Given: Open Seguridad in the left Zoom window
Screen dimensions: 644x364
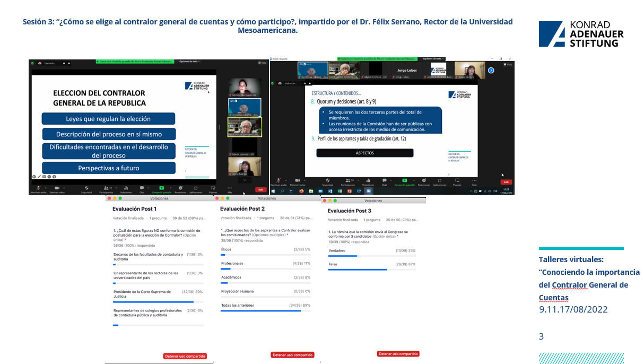Looking at the screenshot, I should (x=86, y=188).
